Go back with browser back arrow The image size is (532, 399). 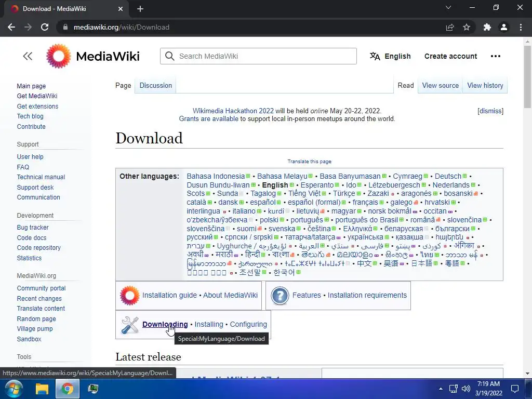(x=11, y=27)
